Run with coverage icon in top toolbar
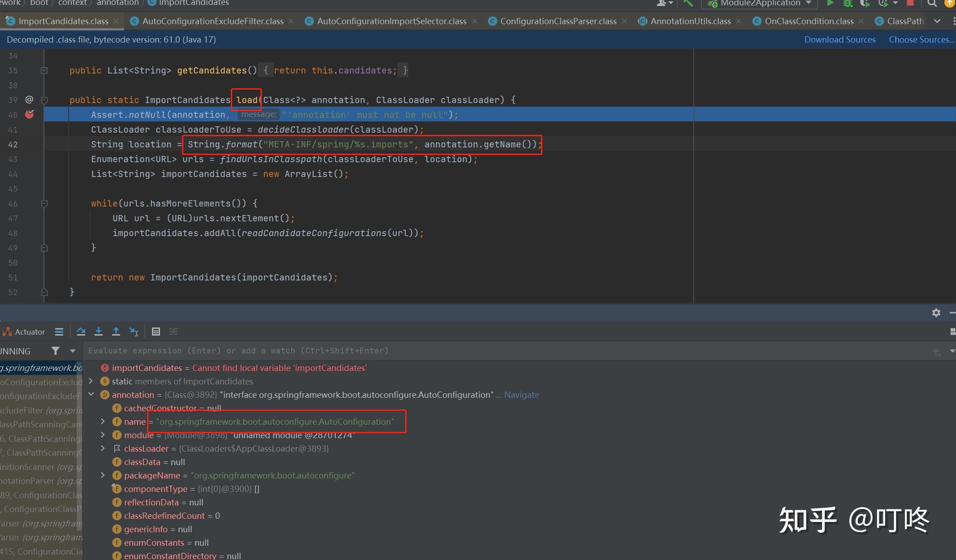956x560 pixels. [865, 3]
